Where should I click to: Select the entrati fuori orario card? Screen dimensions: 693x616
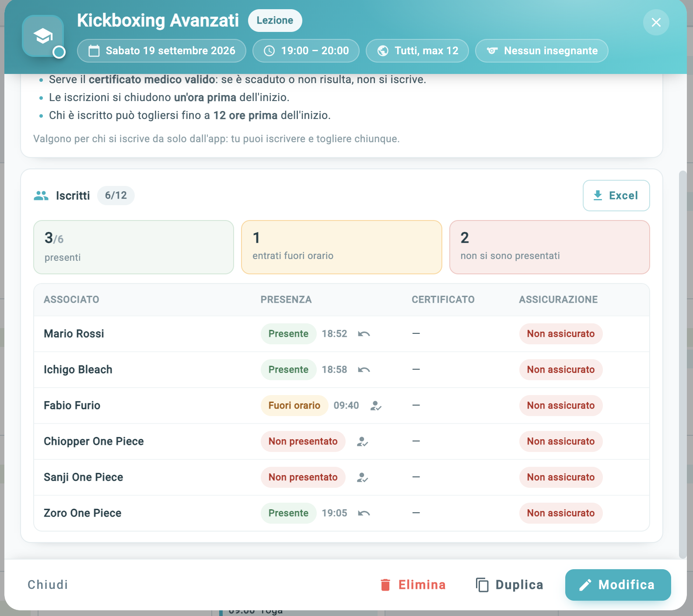pos(342,247)
